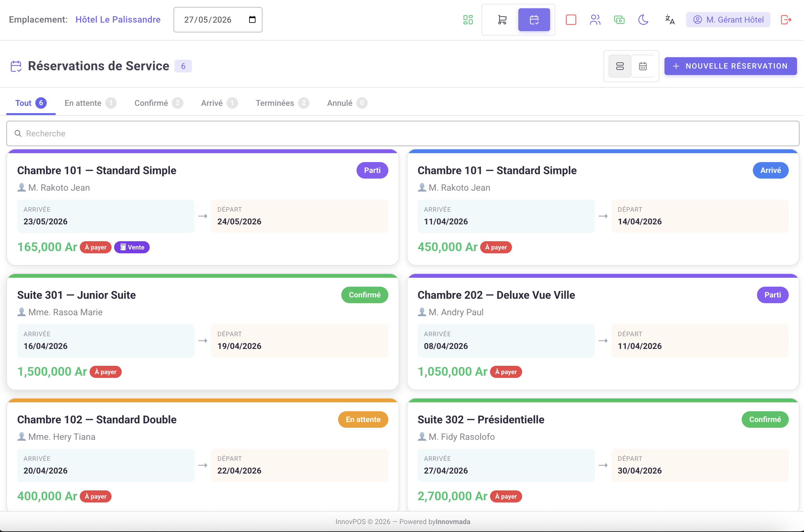Click guest name Mme. Hery Tiana

pos(61,437)
